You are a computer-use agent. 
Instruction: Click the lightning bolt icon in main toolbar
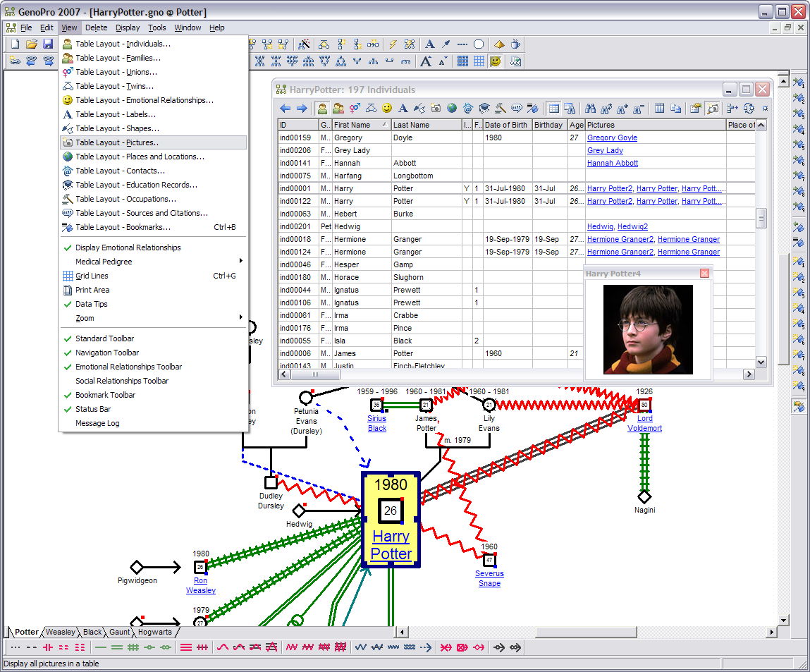(x=393, y=44)
